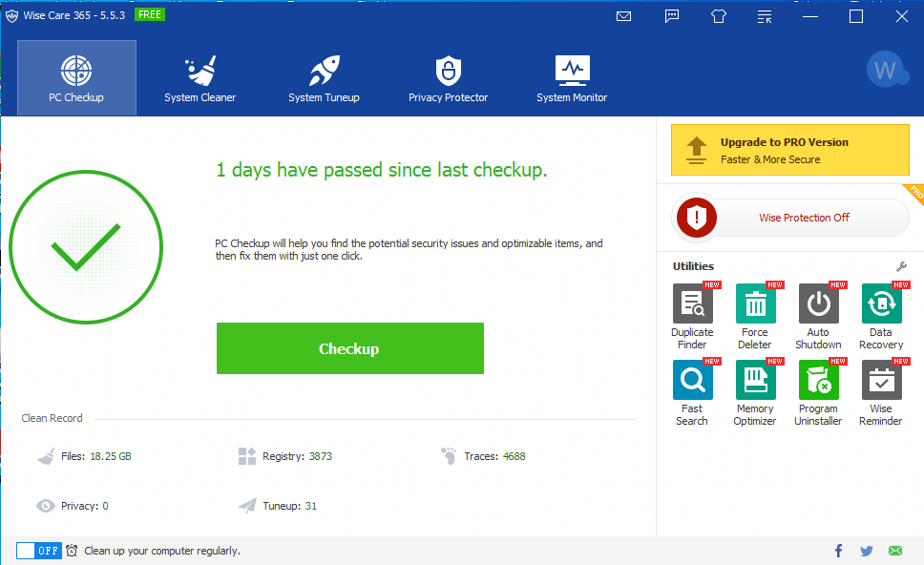Launch Memory Optimizer utility
Screen dimensions: 924x565
(755, 393)
